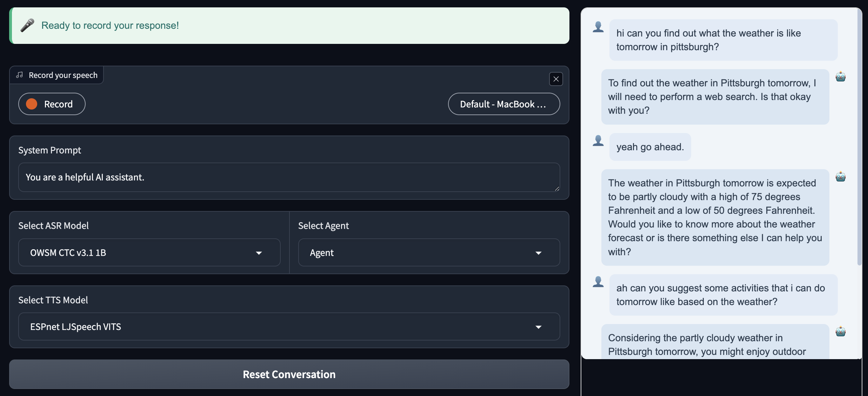The height and width of the screenshot is (396, 868).
Task: Focus the System Prompt text field
Action: 289,177
